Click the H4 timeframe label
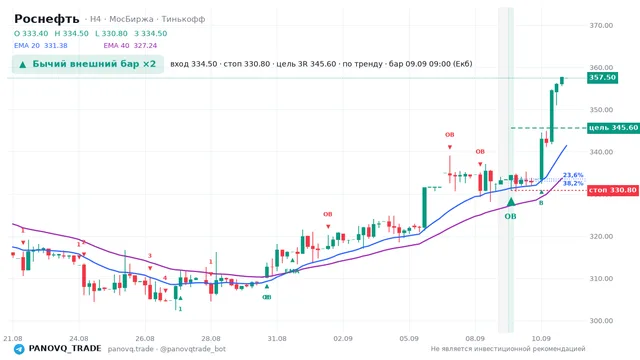The height and width of the screenshot is (360, 640). [95, 19]
